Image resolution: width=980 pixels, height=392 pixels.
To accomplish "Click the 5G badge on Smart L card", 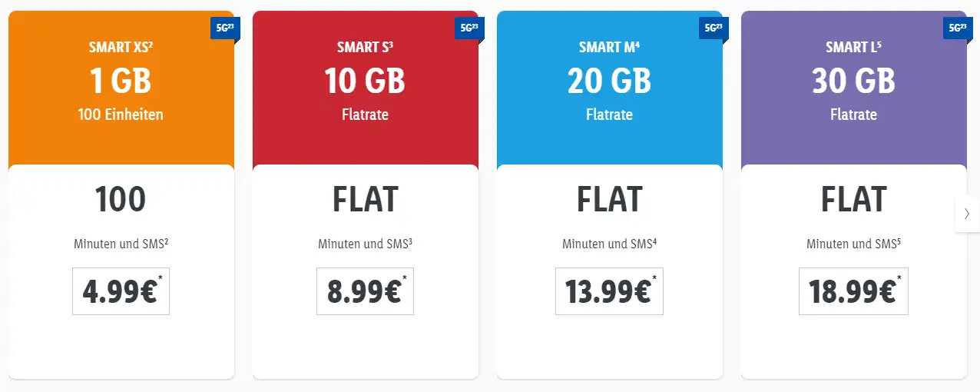I will pos(955,28).
